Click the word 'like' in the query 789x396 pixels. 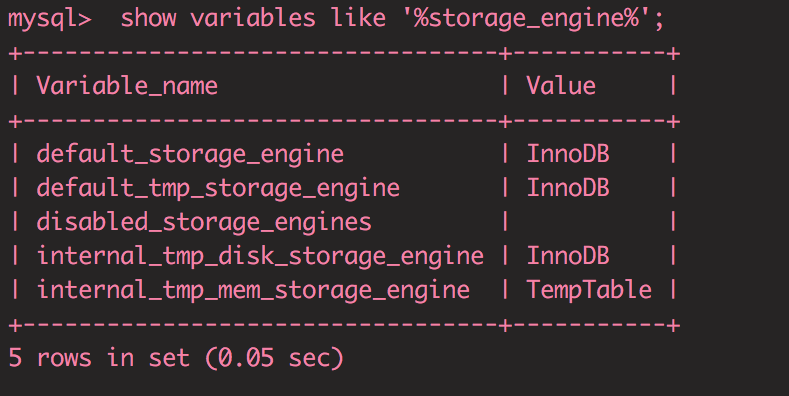coord(358,19)
